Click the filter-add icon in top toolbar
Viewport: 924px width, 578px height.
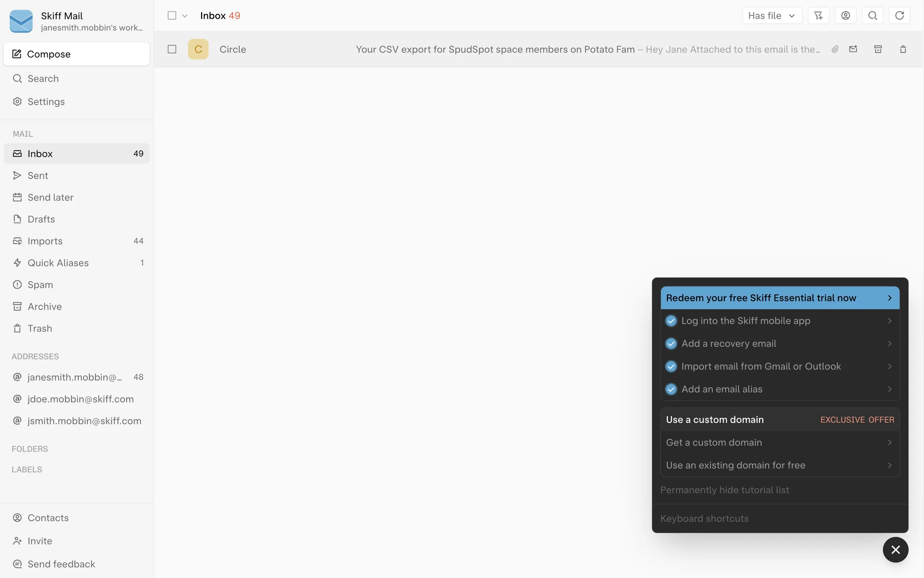818,16
